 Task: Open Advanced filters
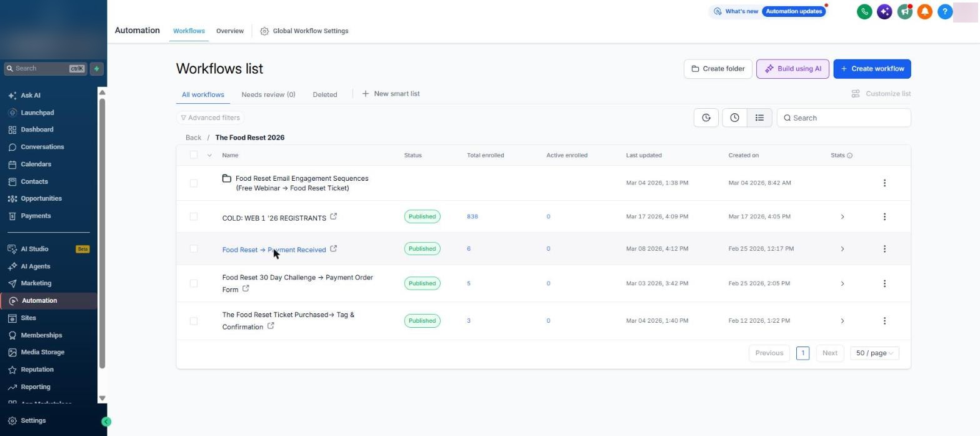coord(210,118)
